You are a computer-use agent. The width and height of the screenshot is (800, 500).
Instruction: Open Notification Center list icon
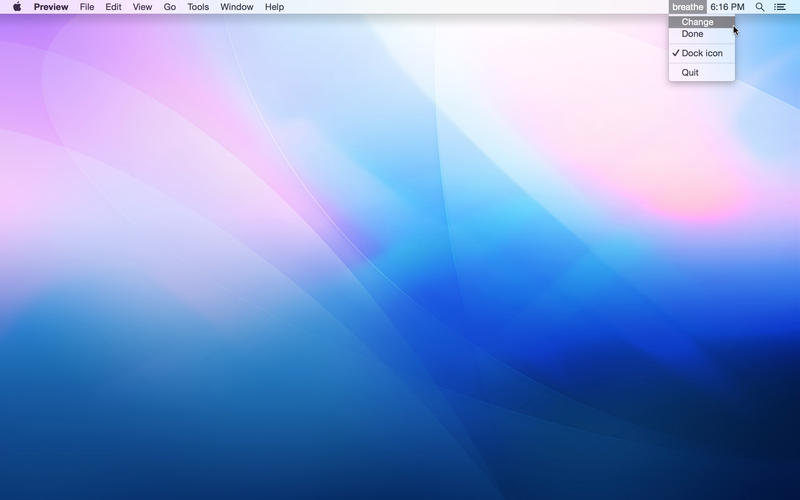tap(780, 7)
